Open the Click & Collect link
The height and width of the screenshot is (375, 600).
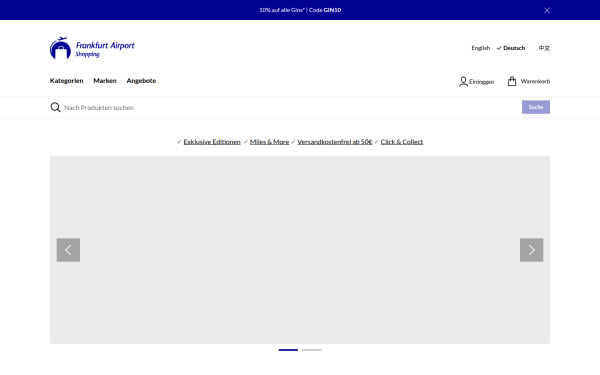pyautogui.click(x=402, y=142)
